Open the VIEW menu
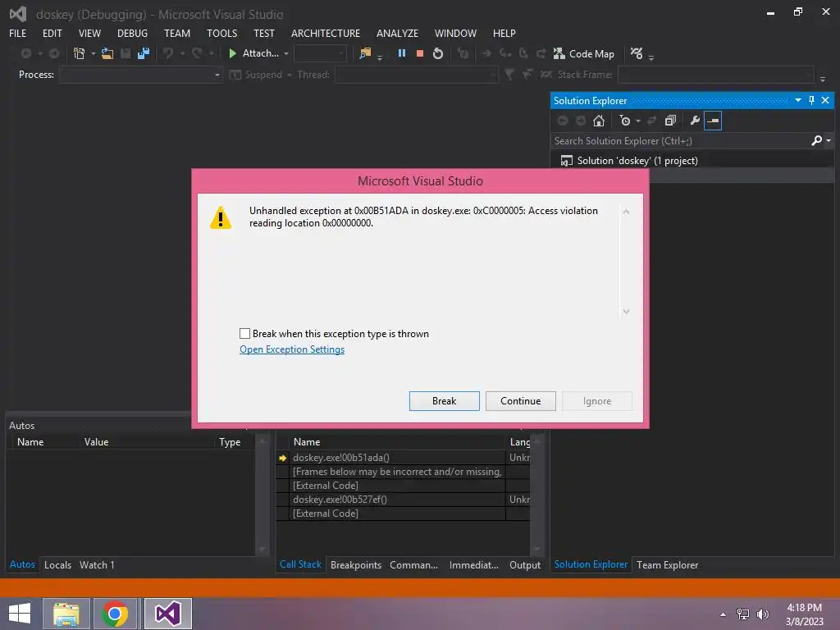This screenshot has width=840, height=630. pyautogui.click(x=89, y=33)
